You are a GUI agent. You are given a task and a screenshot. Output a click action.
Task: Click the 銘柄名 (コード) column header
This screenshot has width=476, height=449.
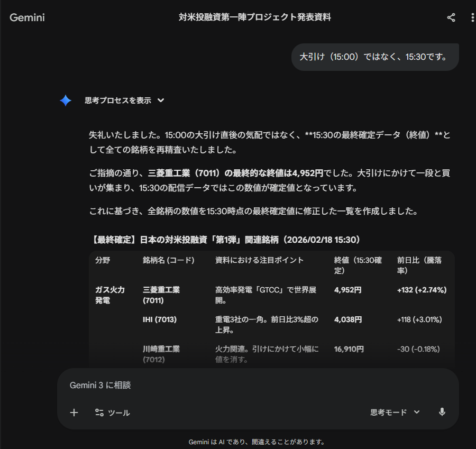click(x=169, y=260)
